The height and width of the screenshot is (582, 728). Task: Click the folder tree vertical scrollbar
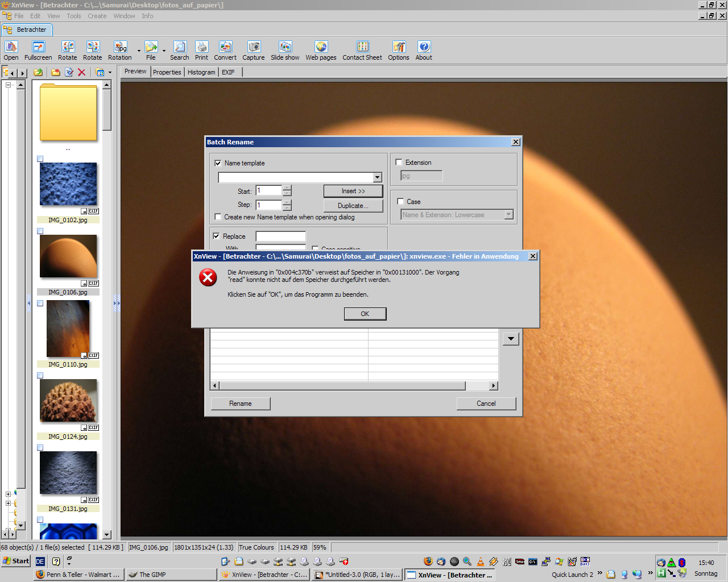click(x=21, y=305)
